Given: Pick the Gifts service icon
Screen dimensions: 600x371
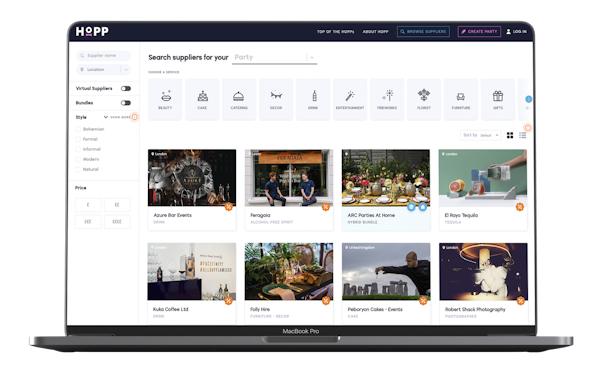Looking at the screenshot, I should [498, 96].
